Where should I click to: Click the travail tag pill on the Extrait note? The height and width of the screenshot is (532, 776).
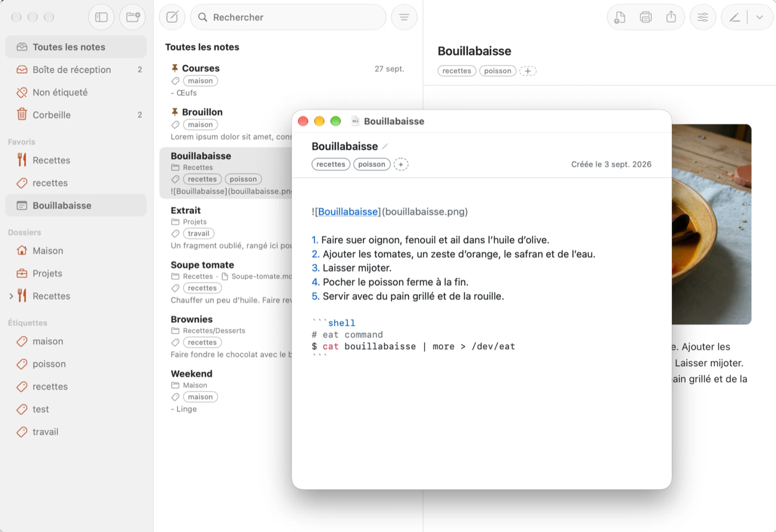(x=198, y=234)
